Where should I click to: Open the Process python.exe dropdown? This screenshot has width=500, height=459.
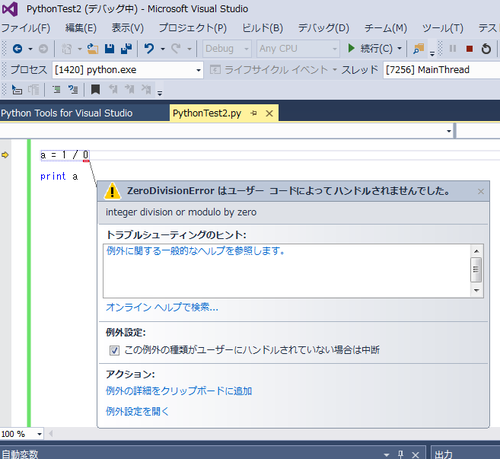pos(128,70)
